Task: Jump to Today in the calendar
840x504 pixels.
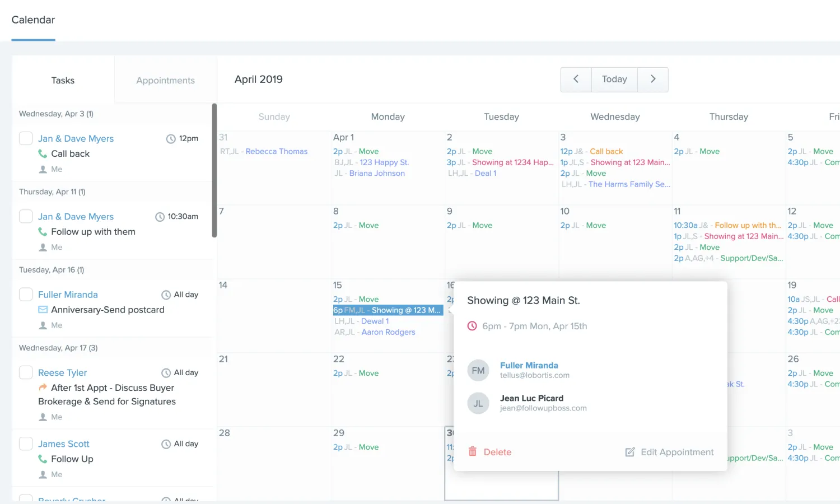Action: pos(614,80)
